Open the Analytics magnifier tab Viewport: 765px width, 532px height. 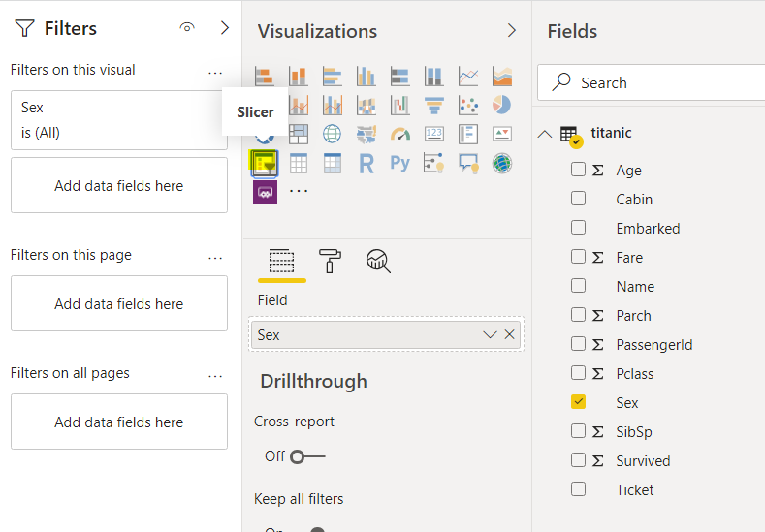[x=378, y=260]
